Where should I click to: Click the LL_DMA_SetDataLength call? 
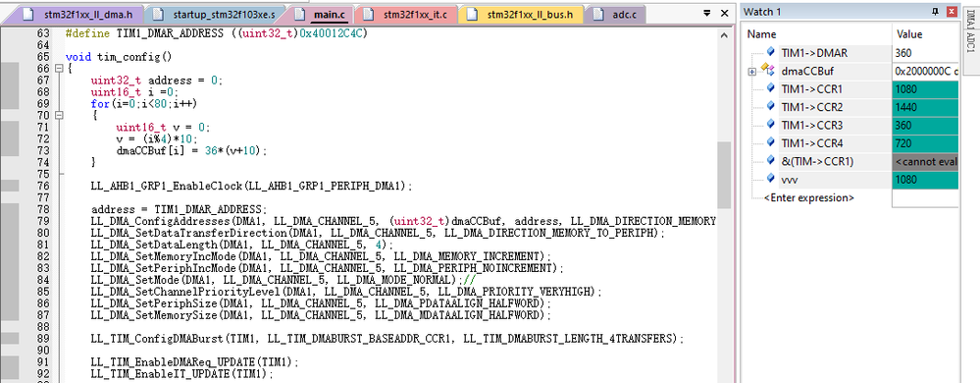coord(242,245)
